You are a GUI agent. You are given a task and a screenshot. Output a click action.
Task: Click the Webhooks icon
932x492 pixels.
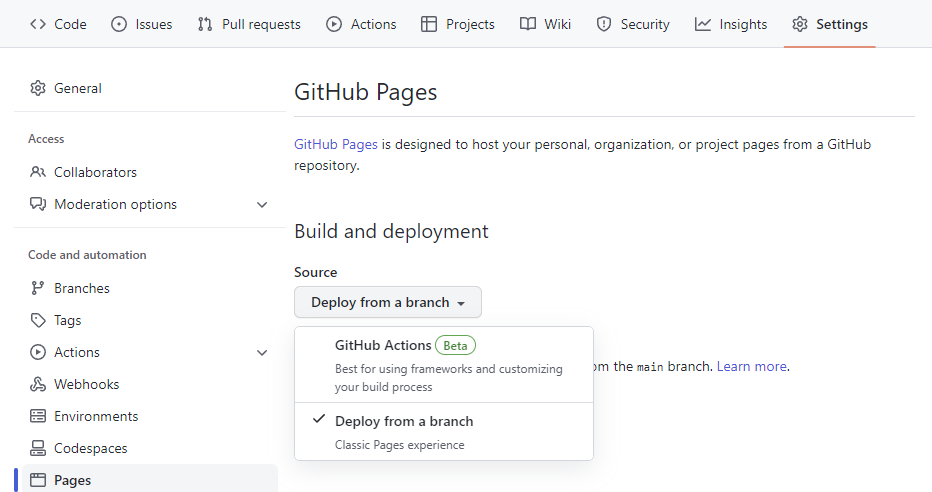pos(38,384)
